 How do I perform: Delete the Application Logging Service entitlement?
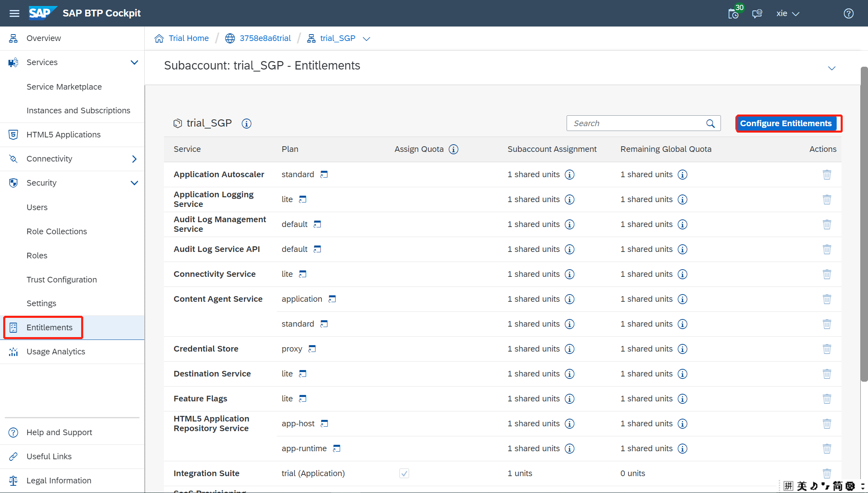827,199
